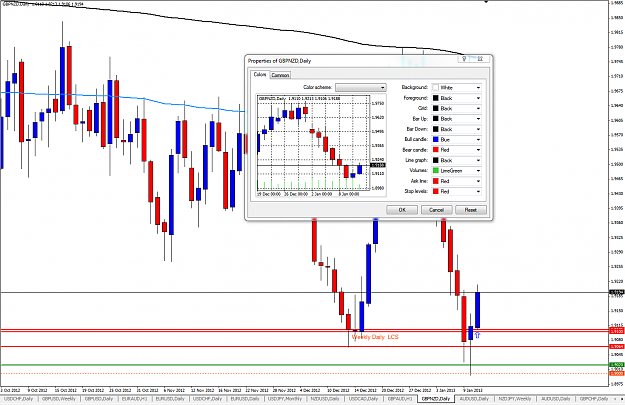Click the Reset button
The image size is (625, 405).
point(471,210)
